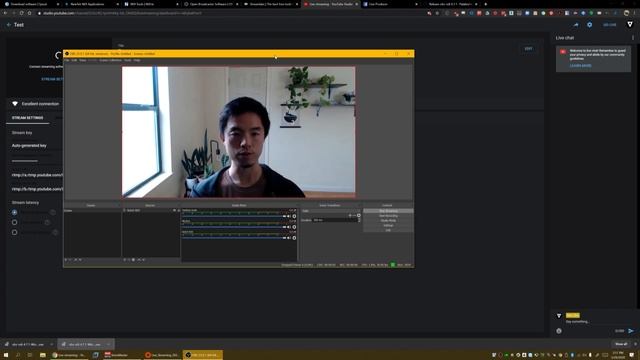
Task: Select the second Stream latency radio option
Action: click(14, 222)
